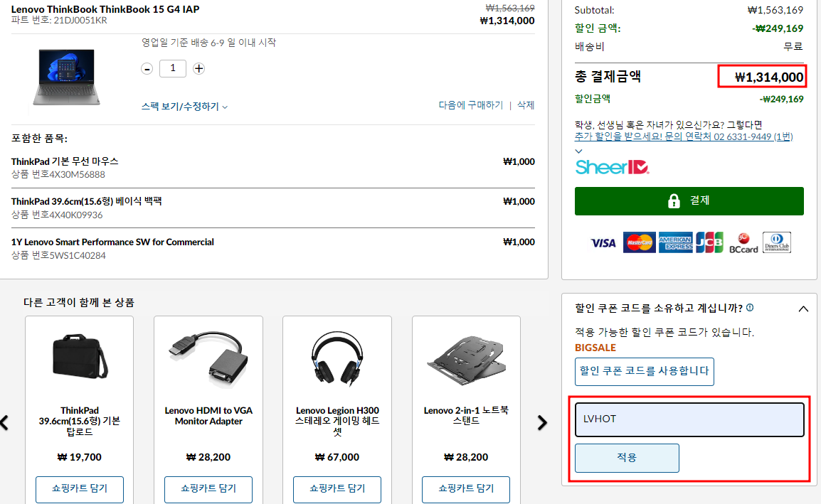Click the quantity input field showing 1
Screen dimensions: 821x504
(173, 68)
